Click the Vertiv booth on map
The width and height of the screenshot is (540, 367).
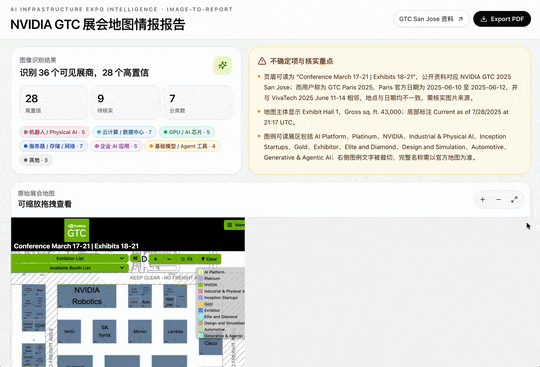pyautogui.click(x=69, y=331)
